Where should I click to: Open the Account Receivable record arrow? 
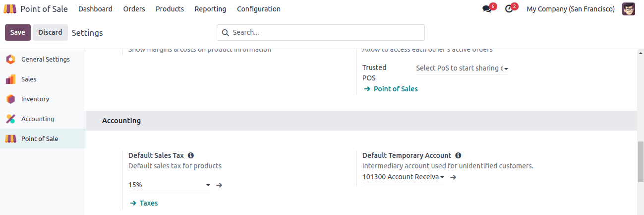pyautogui.click(x=453, y=177)
